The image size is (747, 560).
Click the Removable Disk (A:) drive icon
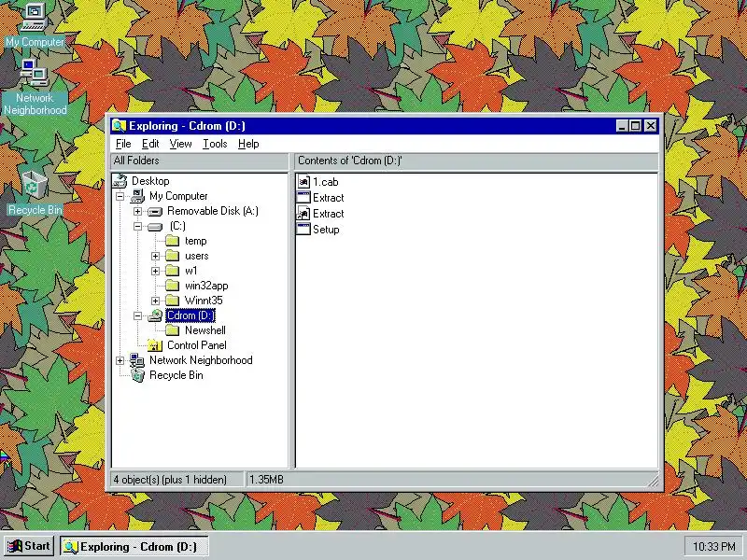[x=155, y=212]
